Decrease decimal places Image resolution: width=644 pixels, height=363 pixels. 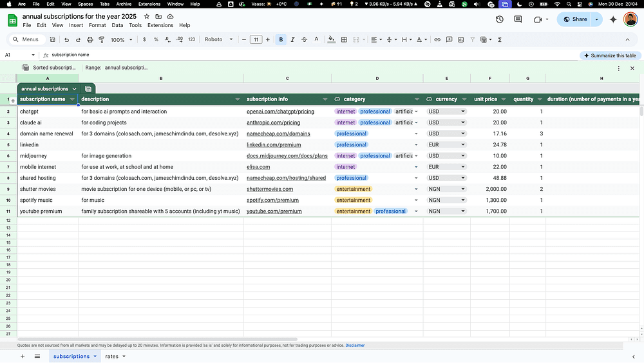tap(167, 40)
